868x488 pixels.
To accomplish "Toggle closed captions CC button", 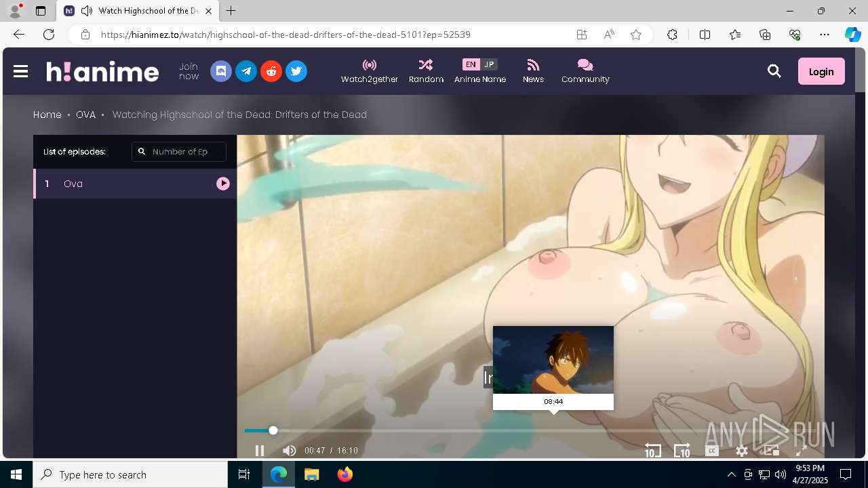I will (711, 451).
